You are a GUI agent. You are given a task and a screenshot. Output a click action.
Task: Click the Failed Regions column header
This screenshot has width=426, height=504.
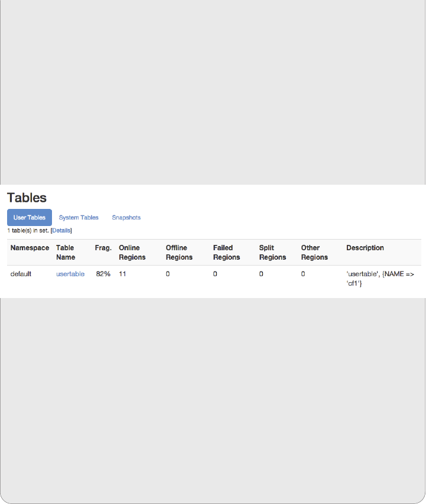(226, 253)
